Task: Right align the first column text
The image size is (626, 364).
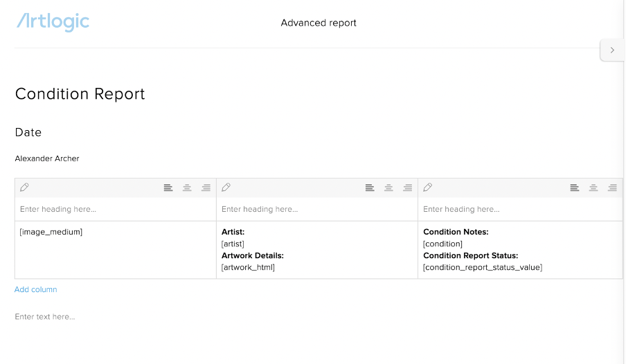Action: pos(206,188)
